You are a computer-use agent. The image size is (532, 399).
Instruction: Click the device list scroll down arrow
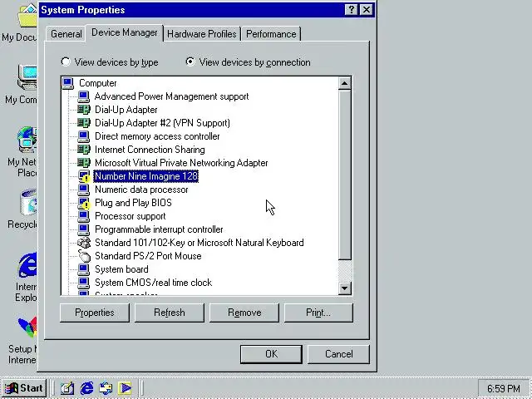(345, 288)
